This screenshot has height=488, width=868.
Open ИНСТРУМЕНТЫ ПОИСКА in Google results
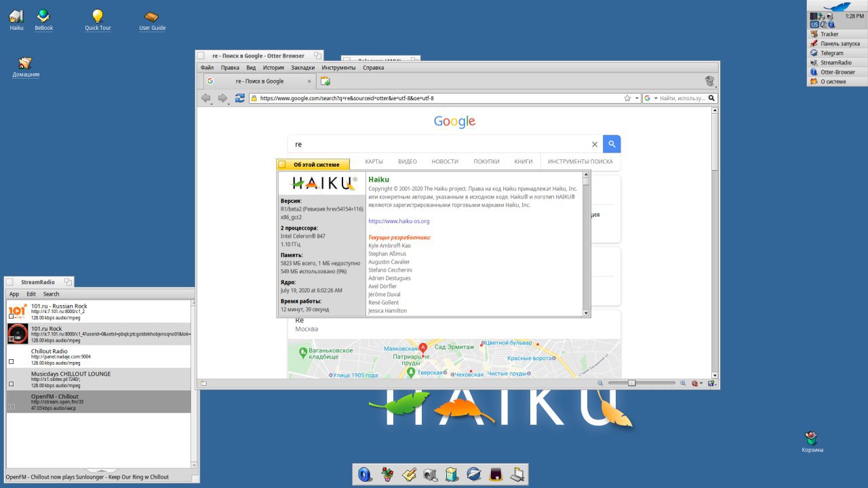click(x=580, y=161)
